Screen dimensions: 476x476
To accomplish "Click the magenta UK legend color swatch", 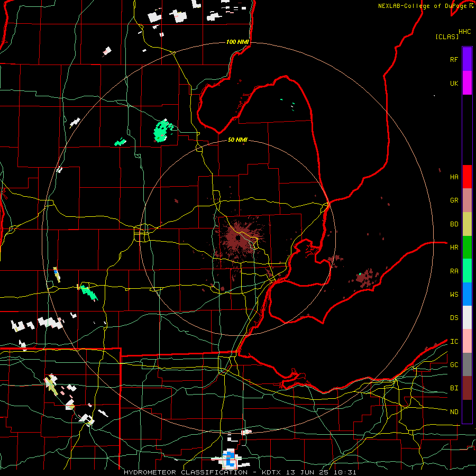I will point(467,83).
